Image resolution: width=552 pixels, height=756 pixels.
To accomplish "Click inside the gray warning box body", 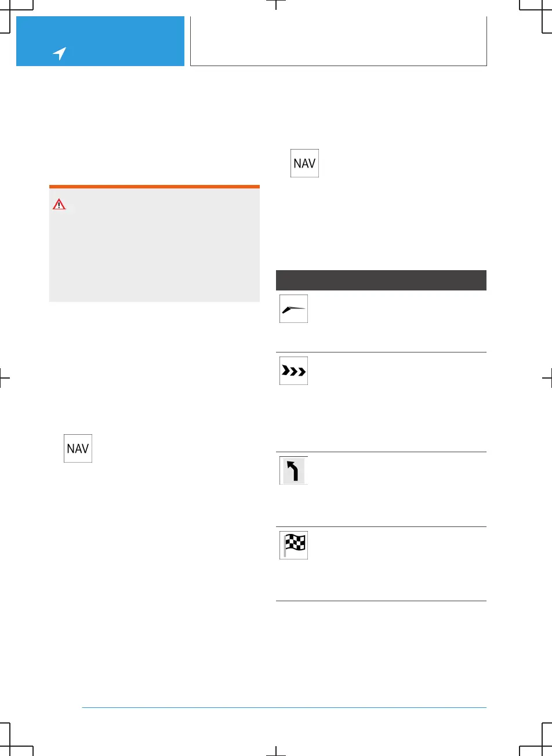I will click(154, 255).
